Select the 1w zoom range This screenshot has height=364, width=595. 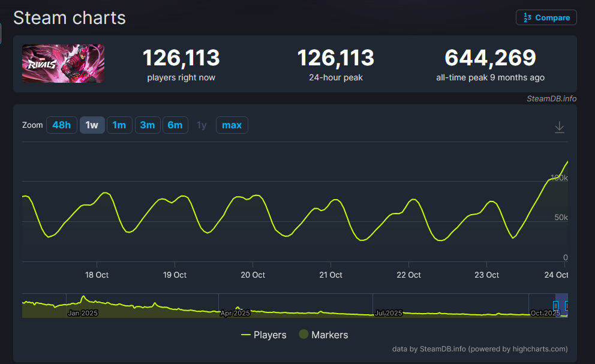pyautogui.click(x=92, y=125)
